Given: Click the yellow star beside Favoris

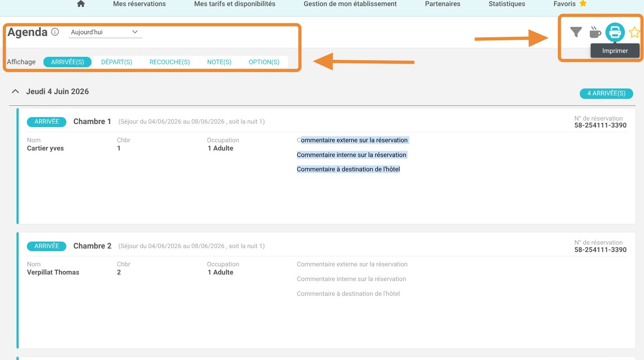Looking at the screenshot, I should click(x=583, y=3).
